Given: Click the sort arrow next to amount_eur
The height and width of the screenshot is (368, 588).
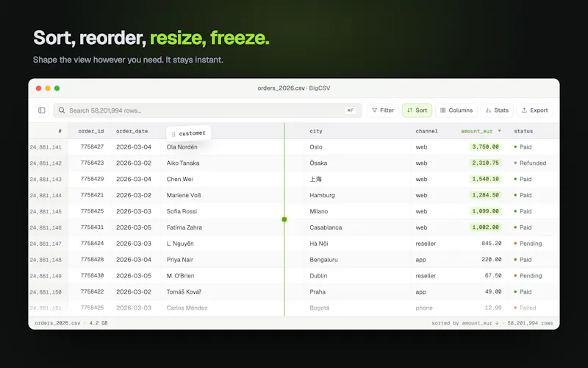Looking at the screenshot, I should 500,131.
